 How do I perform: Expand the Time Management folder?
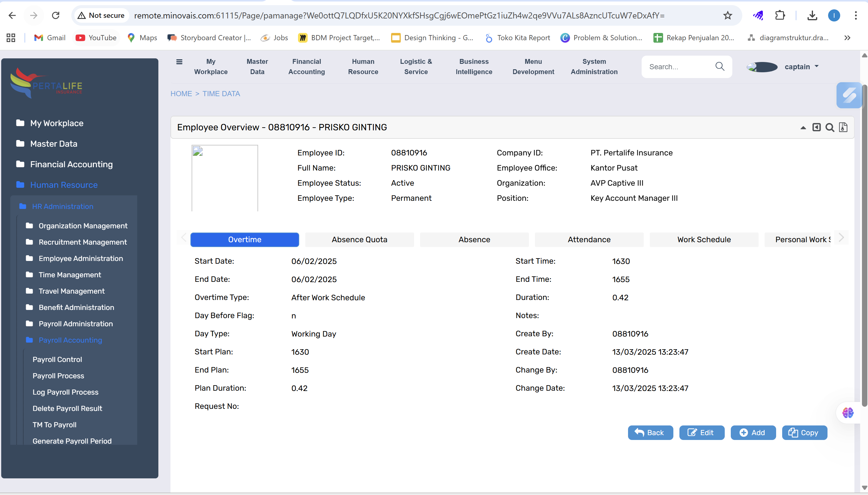pyautogui.click(x=70, y=275)
